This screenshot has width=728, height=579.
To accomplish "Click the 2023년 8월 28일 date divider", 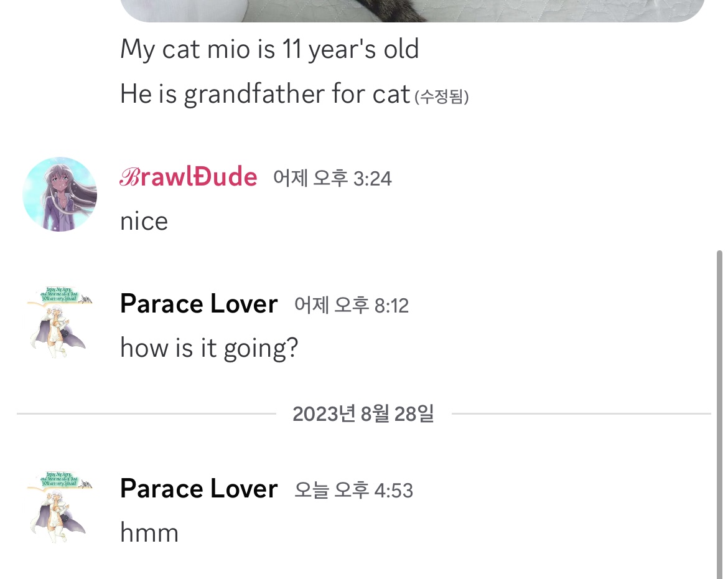I will tap(363, 413).
